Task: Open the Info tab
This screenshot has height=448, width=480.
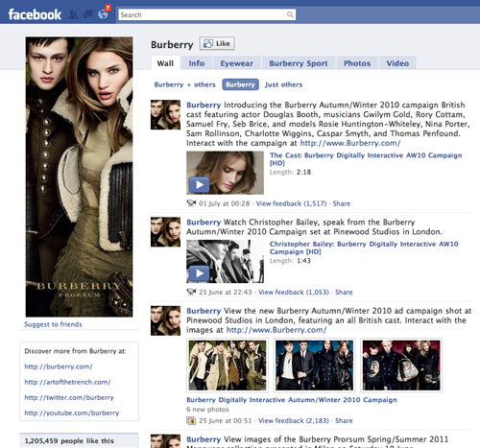Action: tap(197, 63)
